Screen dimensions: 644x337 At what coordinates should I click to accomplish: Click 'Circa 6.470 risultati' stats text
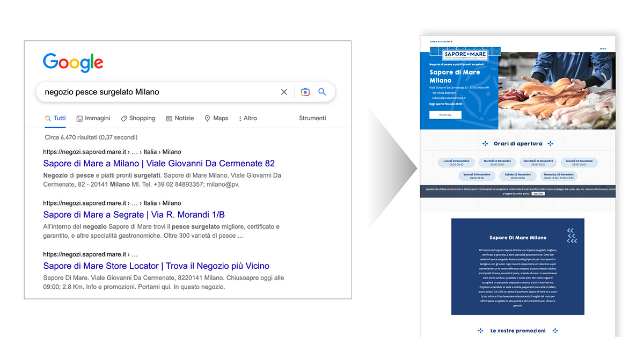[x=91, y=137]
